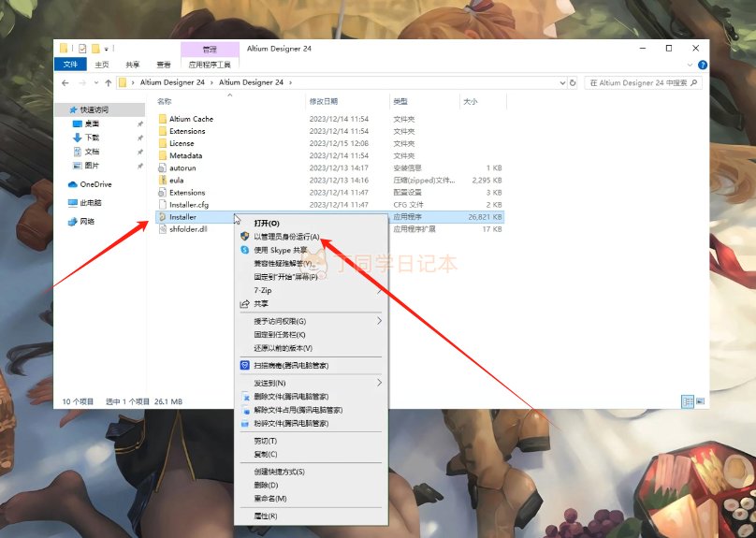This screenshot has height=538, width=756.
Task: Switch to details view layout icon
Action: coord(688,401)
